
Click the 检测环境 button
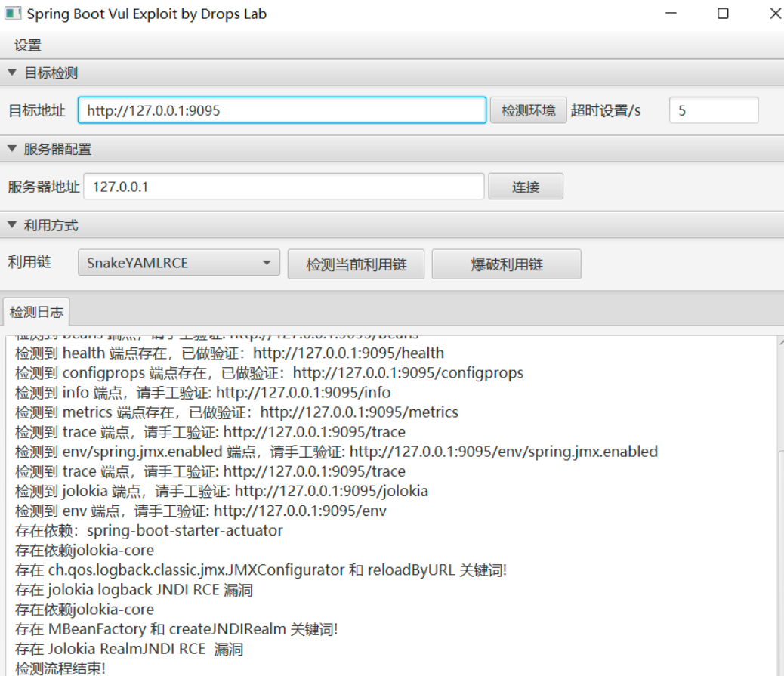click(x=528, y=110)
